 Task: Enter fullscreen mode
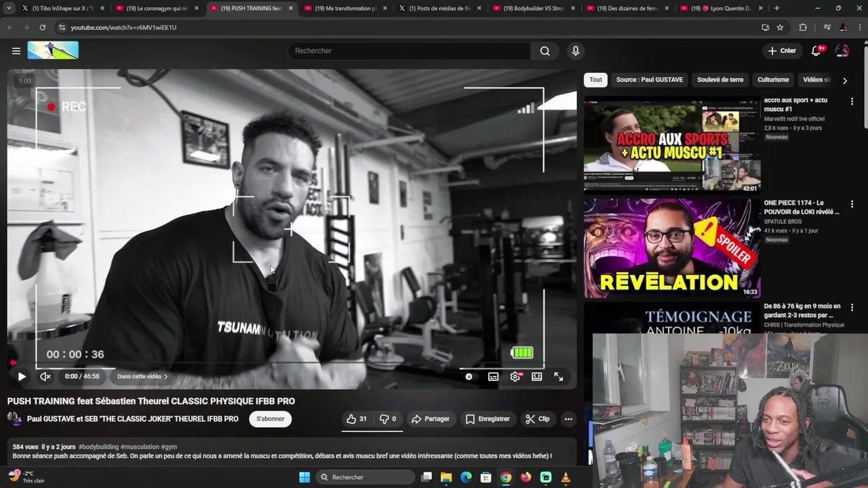[x=558, y=377]
